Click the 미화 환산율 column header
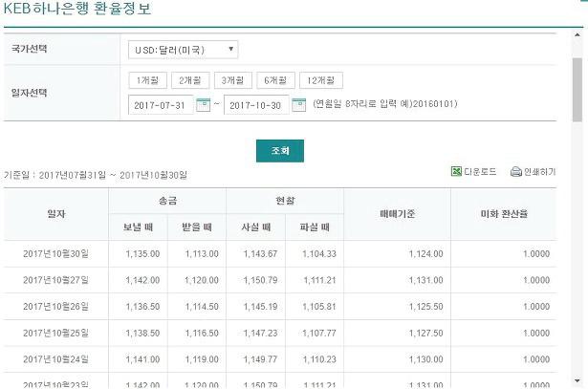The height and width of the screenshot is (389, 588). click(504, 214)
